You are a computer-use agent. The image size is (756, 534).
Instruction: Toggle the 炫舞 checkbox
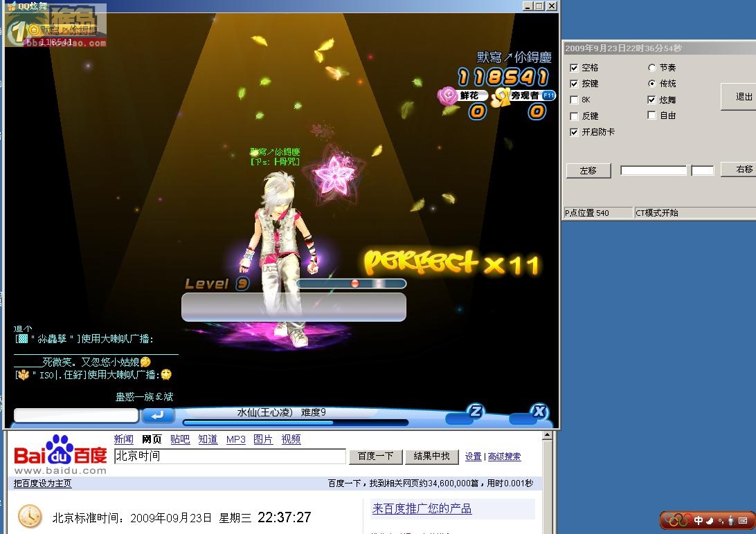(651, 100)
